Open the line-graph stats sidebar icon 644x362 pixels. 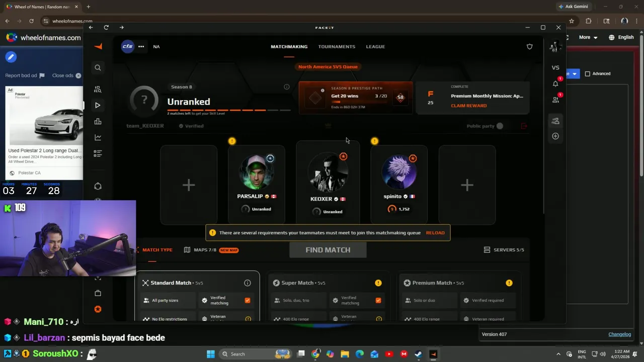tap(98, 137)
